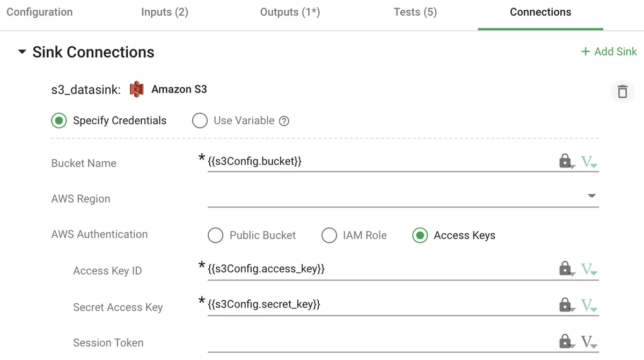Open the AWS Region dropdown
Image resolution: width=644 pixels, height=360 pixels.
591,197
